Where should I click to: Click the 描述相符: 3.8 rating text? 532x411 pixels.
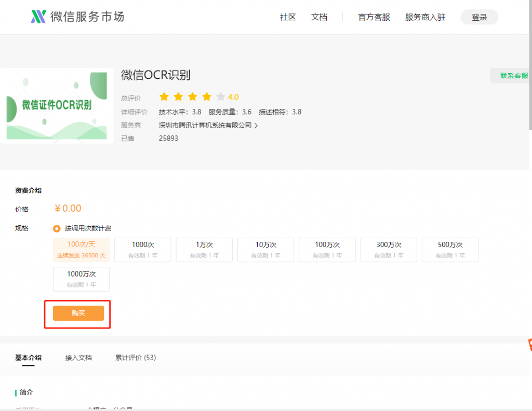coord(280,112)
